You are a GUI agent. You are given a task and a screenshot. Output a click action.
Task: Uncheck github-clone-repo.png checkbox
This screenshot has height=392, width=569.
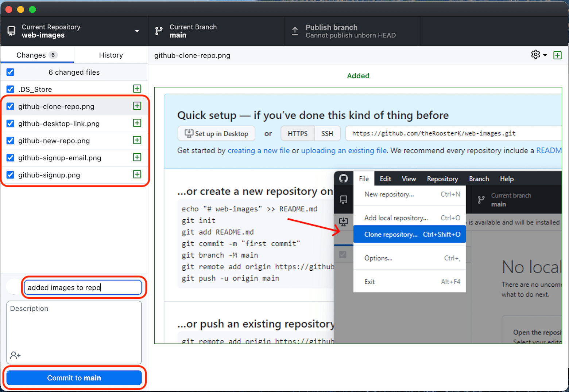coord(10,106)
